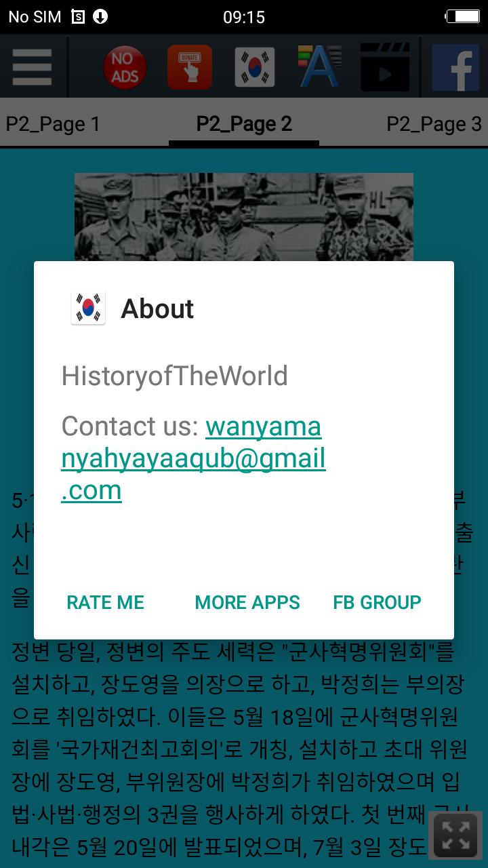Tap the About dialog title

point(157,309)
